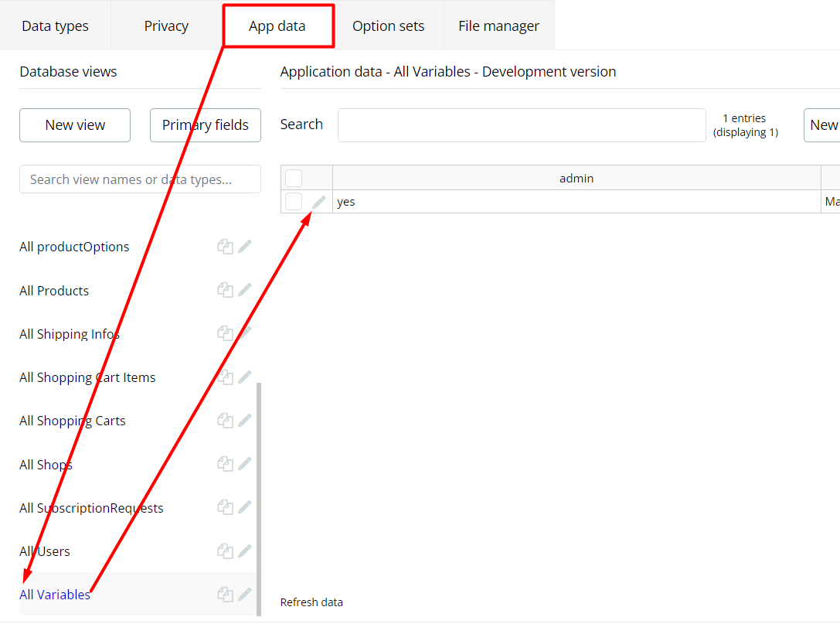Go to the File manager tab
Image resolution: width=840 pixels, height=624 pixels.
[498, 26]
